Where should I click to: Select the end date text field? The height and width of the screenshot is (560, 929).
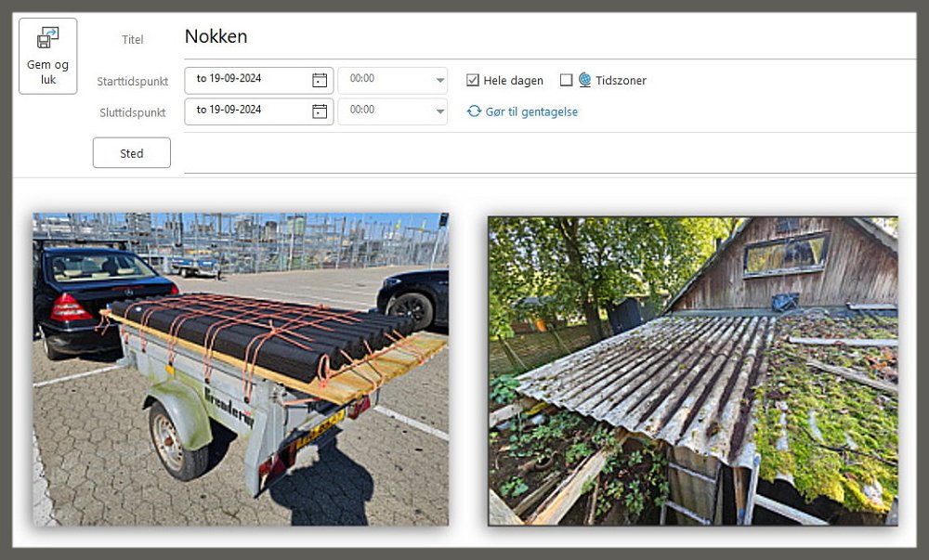[x=246, y=111]
